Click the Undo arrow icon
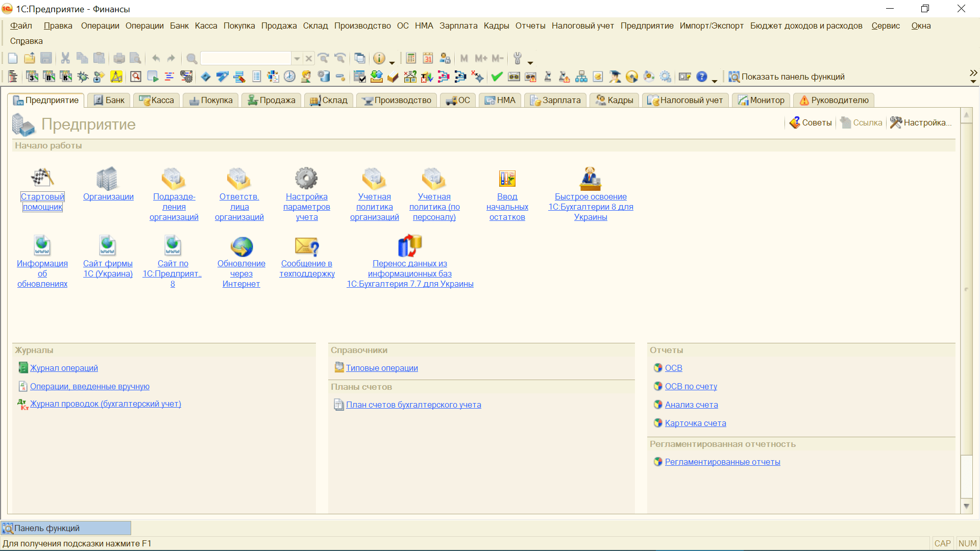Screen dimensions: 980x551 click(156, 58)
